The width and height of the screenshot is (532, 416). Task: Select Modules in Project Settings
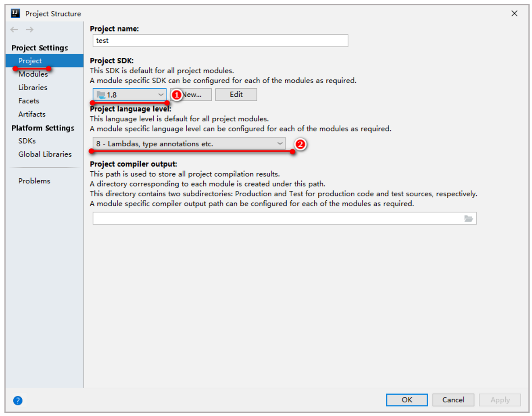coord(33,74)
